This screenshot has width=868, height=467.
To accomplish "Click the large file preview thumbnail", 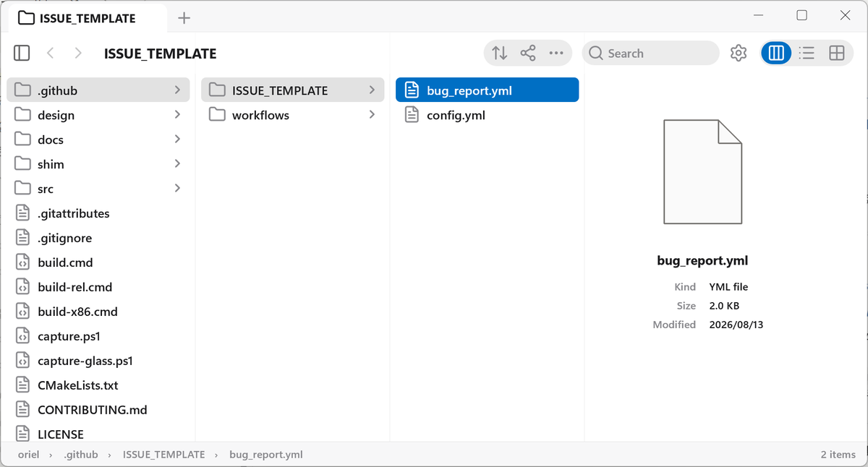I will 702,171.
